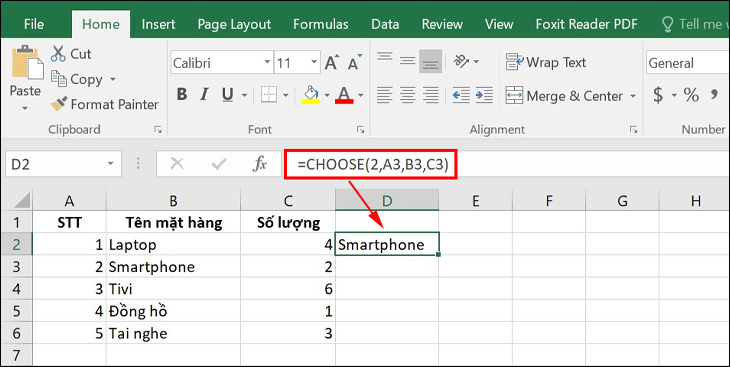Toggle Underline formatting

click(x=228, y=95)
